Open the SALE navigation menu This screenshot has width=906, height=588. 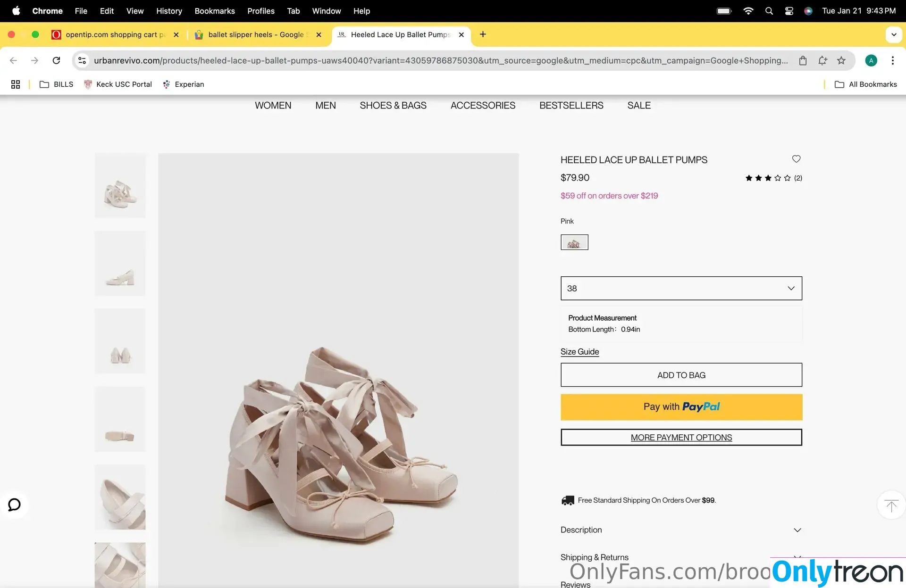click(x=639, y=106)
